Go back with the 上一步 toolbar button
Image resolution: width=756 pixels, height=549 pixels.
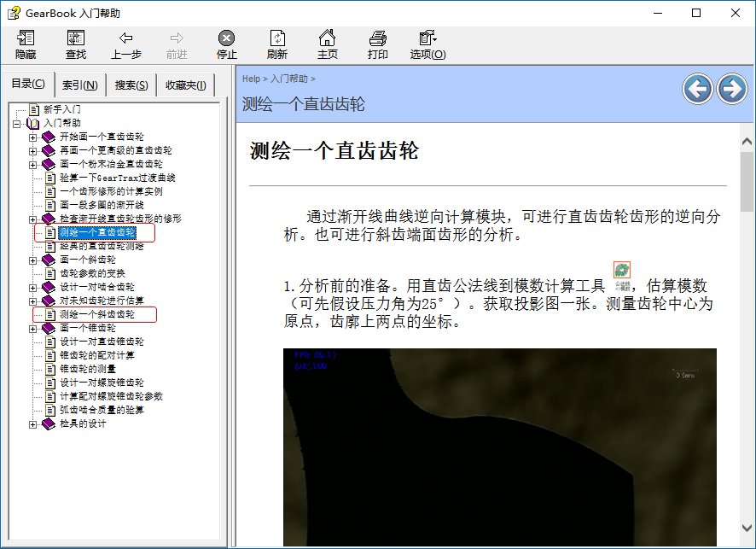125,44
